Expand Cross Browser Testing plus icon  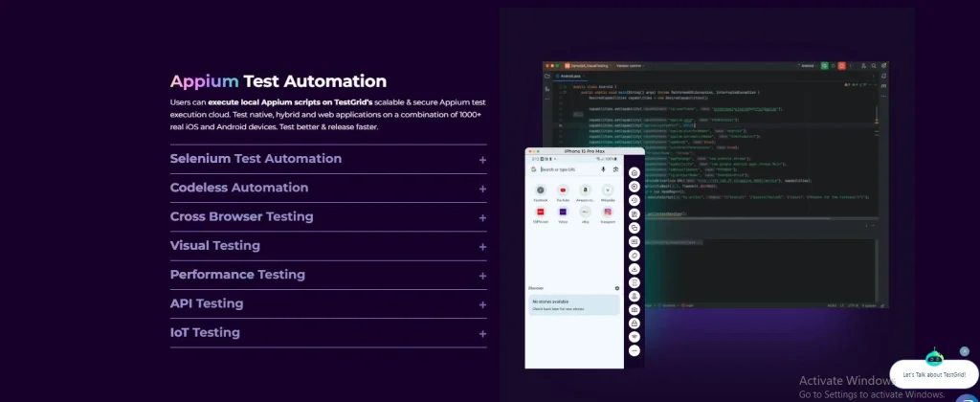click(482, 217)
